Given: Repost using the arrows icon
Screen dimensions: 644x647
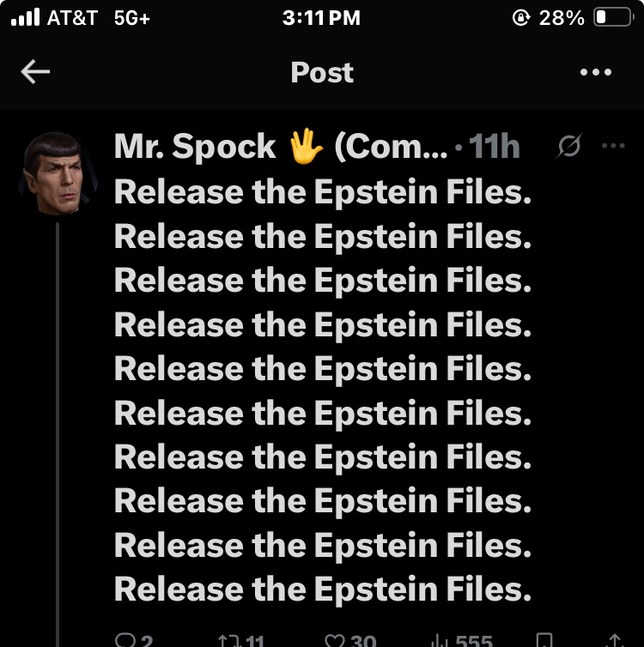Looking at the screenshot, I should coord(229,640).
